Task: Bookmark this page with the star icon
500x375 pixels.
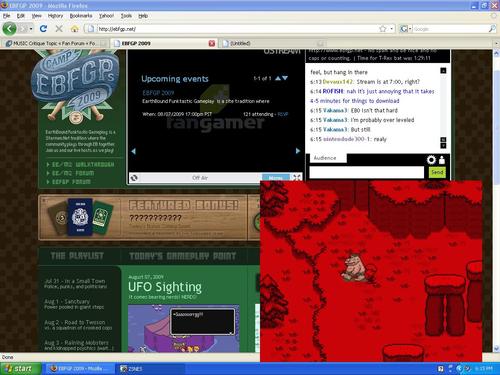Action: point(383,29)
